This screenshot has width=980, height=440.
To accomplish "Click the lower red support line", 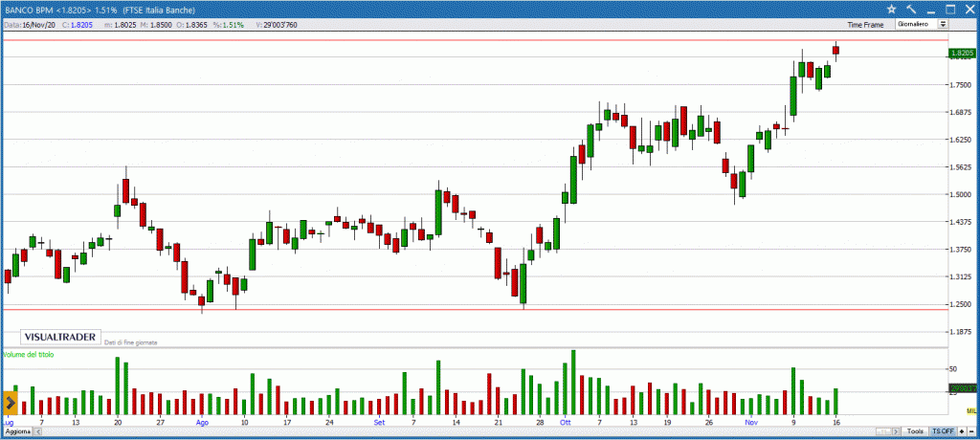I will pos(475,309).
